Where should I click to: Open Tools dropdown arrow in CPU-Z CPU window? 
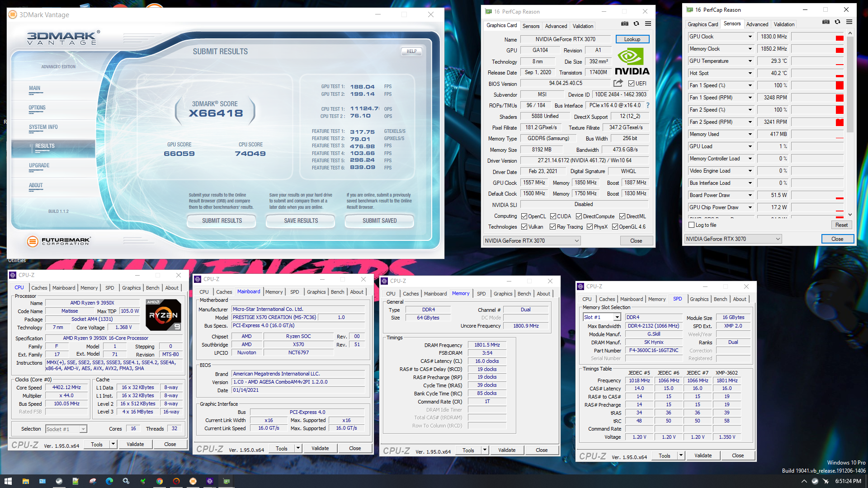click(x=113, y=444)
